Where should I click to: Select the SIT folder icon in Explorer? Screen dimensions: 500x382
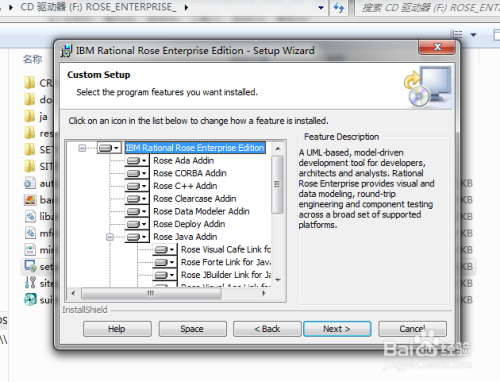click(x=29, y=166)
